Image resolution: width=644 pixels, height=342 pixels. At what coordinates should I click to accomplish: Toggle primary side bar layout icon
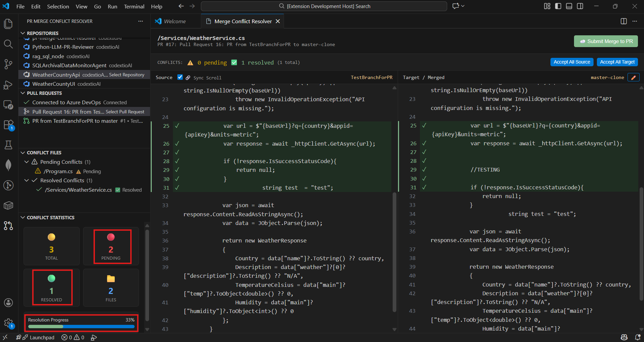tap(558, 6)
